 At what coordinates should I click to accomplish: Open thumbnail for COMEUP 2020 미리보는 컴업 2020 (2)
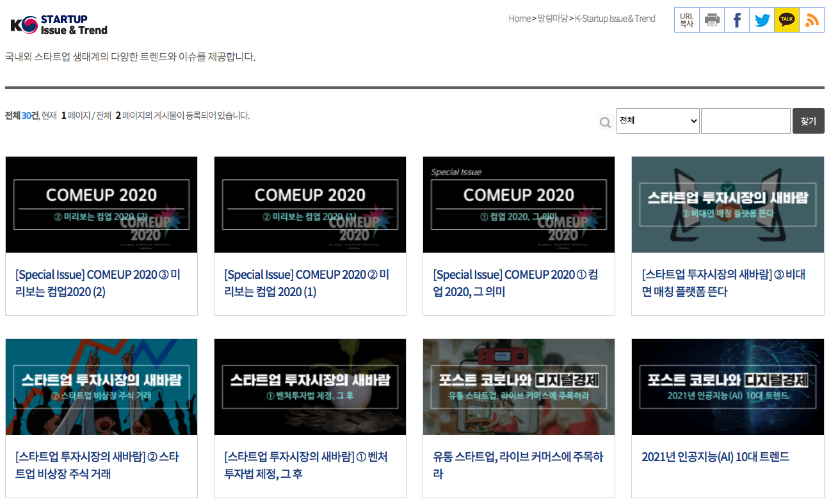pos(101,205)
